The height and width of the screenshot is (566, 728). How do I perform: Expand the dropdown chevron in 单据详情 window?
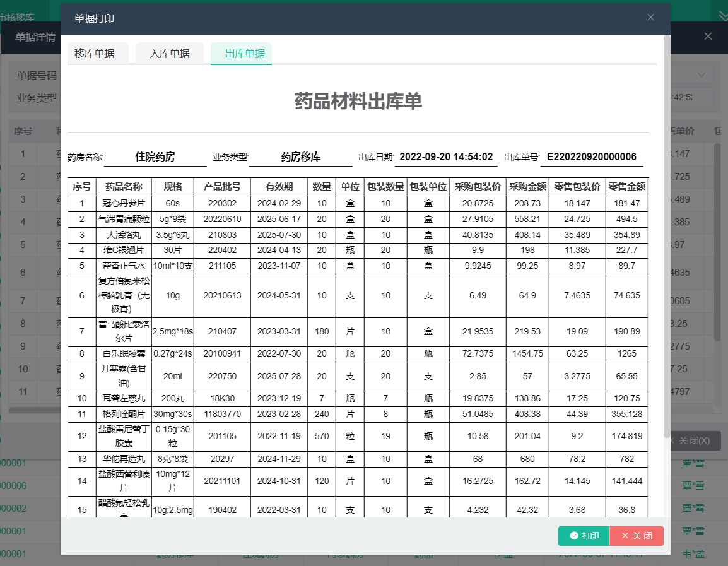701,74
